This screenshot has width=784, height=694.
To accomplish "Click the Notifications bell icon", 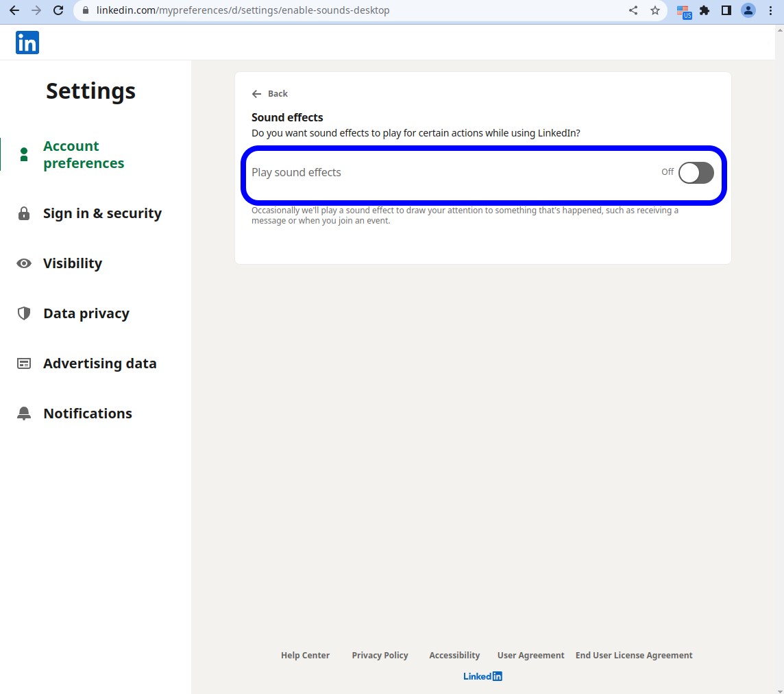I will point(23,414).
